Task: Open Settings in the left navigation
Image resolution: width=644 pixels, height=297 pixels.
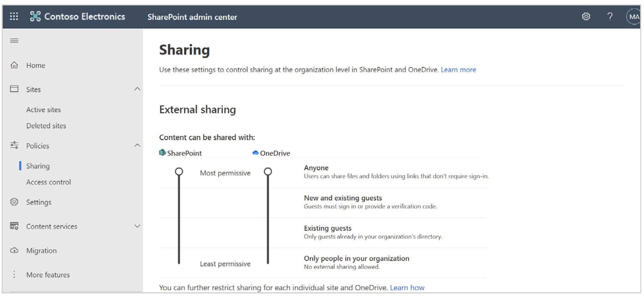Action: tap(39, 202)
